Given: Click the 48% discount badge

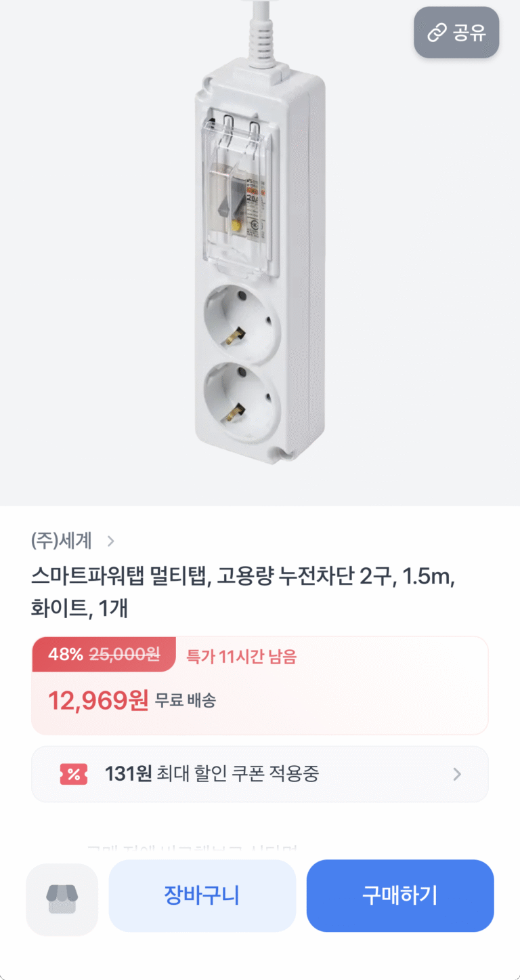Looking at the screenshot, I should click(x=66, y=655).
